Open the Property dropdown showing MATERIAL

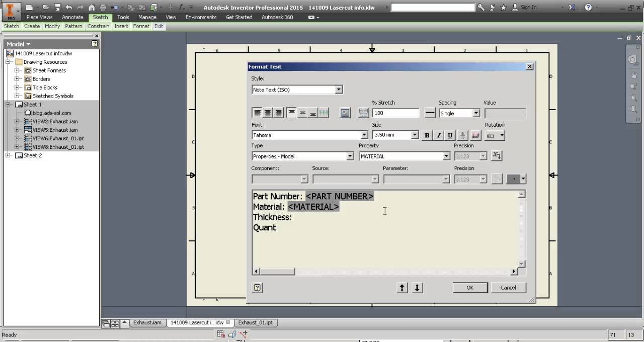[x=446, y=156]
